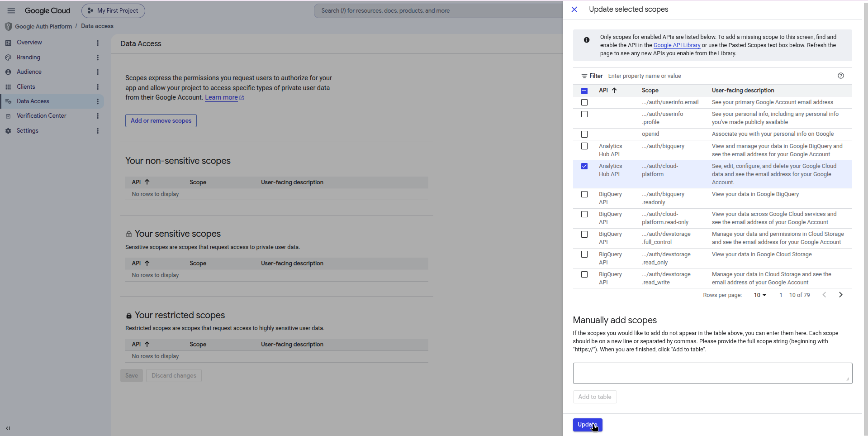Viewport: 868px width, 436px height.
Task: Click the Filter icon in scopes panel
Action: click(x=584, y=76)
